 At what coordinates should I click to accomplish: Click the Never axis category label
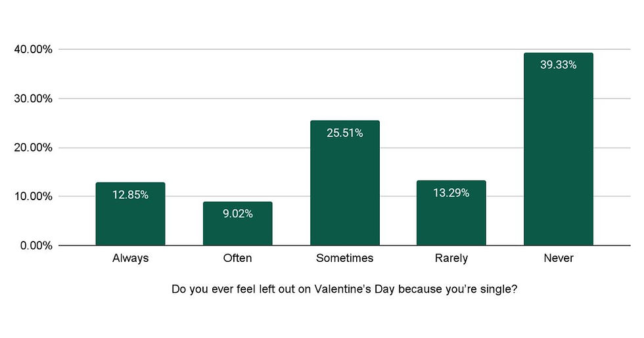(x=558, y=258)
